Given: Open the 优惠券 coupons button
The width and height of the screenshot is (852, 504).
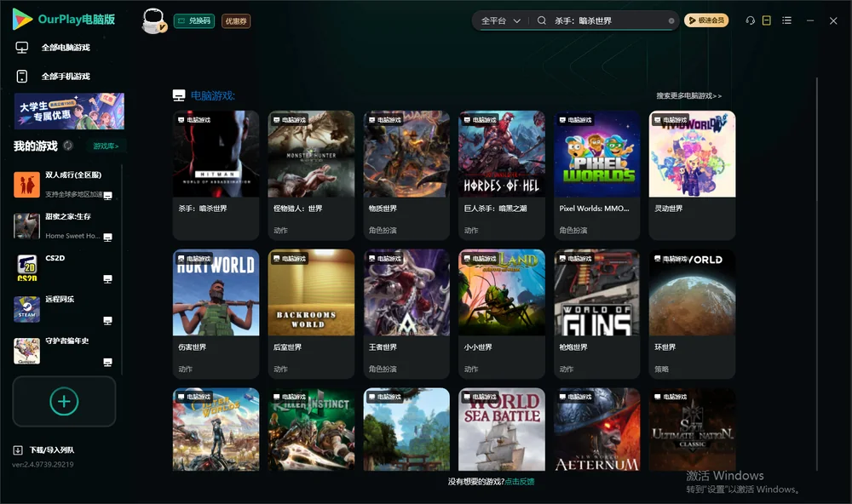Looking at the screenshot, I should [236, 21].
